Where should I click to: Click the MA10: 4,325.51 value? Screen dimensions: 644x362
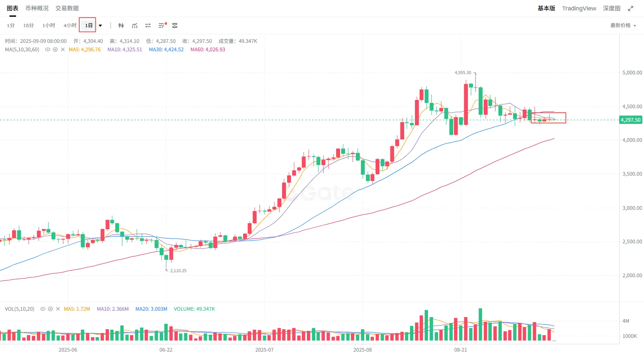(125, 50)
